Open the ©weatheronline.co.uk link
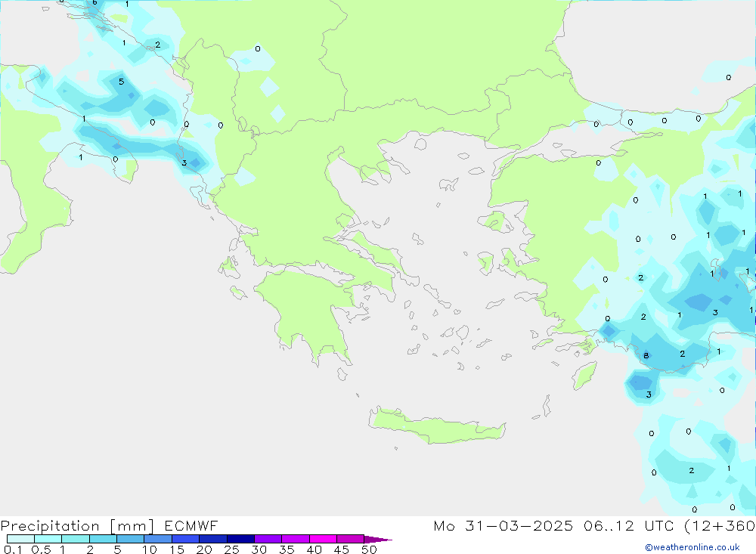The image size is (756, 554). [692, 547]
